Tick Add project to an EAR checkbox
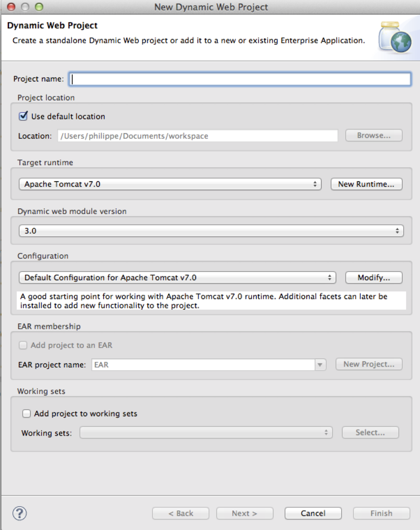 pyautogui.click(x=23, y=345)
